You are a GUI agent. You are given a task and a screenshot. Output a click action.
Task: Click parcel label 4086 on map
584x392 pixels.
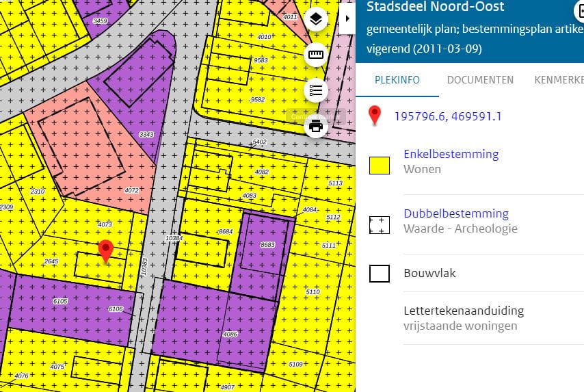(230, 335)
